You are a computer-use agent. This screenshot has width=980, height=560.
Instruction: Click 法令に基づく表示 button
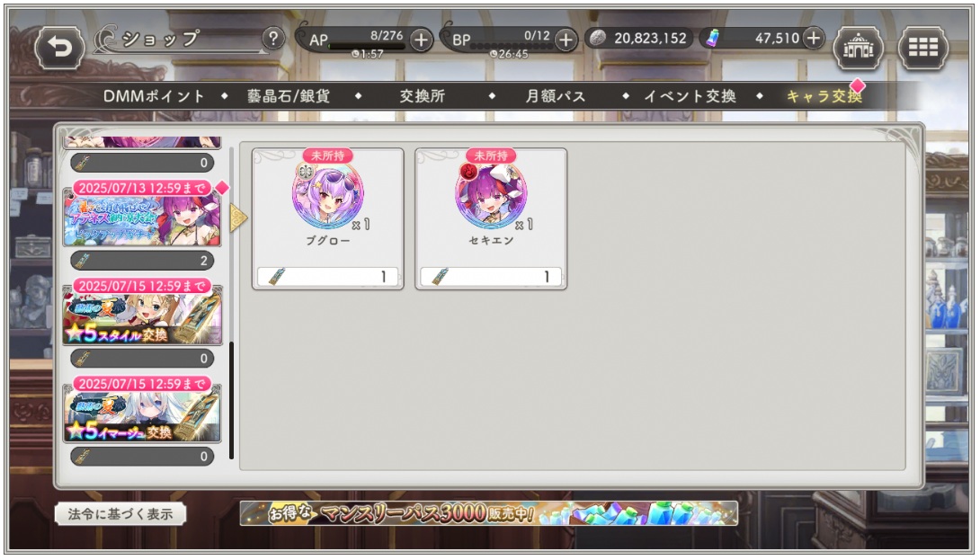pos(120,514)
